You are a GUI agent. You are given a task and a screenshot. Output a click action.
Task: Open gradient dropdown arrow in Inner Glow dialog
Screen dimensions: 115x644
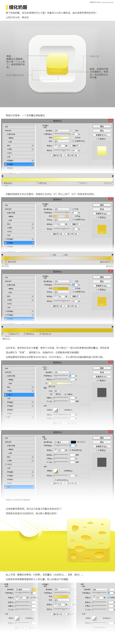coord(73,383)
